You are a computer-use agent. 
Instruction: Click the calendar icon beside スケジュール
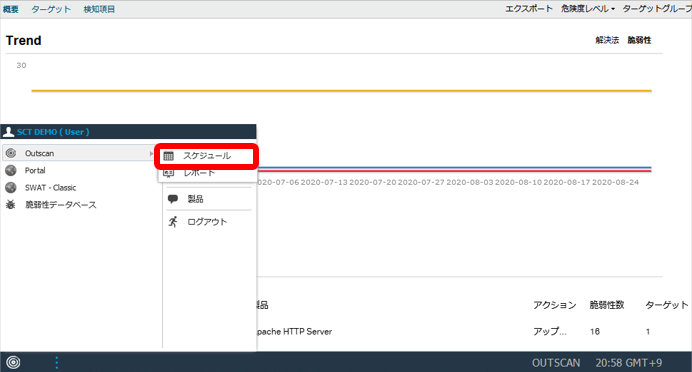coord(169,156)
